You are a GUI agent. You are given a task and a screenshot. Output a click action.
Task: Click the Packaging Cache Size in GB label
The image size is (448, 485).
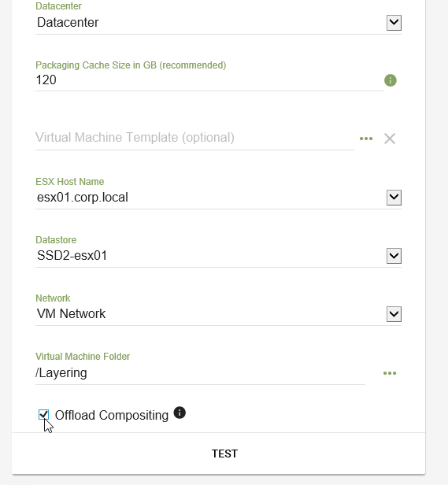[131, 65]
